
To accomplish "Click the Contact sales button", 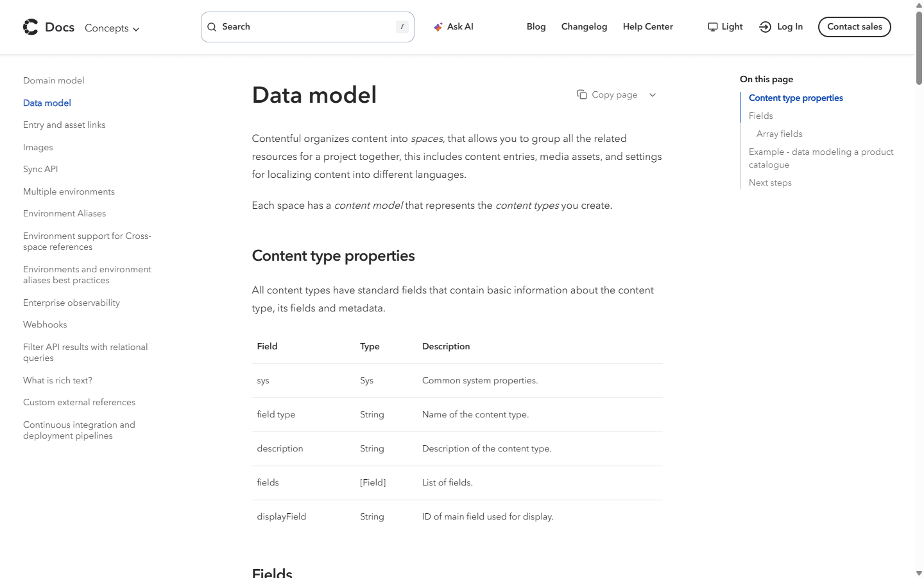I will 854,27.
